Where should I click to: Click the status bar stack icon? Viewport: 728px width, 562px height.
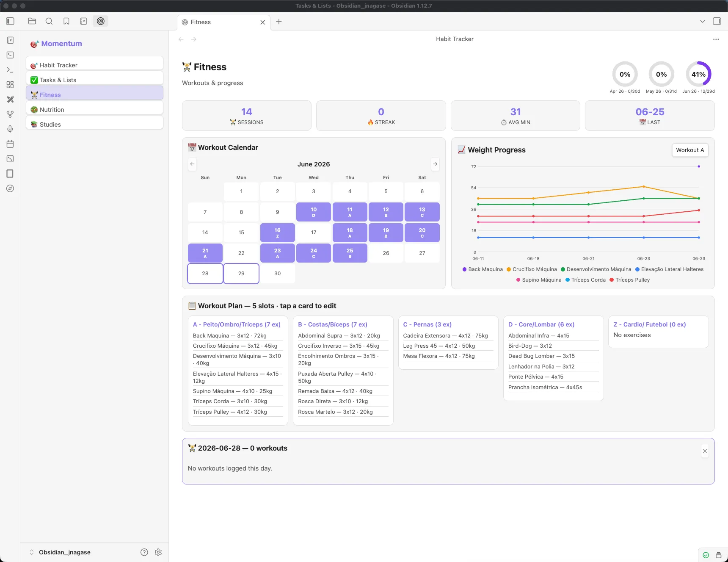point(718,555)
